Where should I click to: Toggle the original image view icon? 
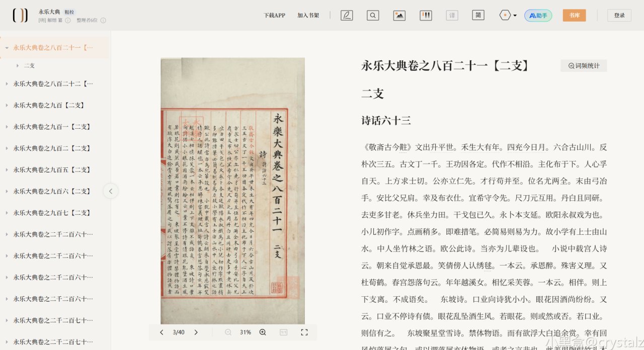(x=399, y=15)
